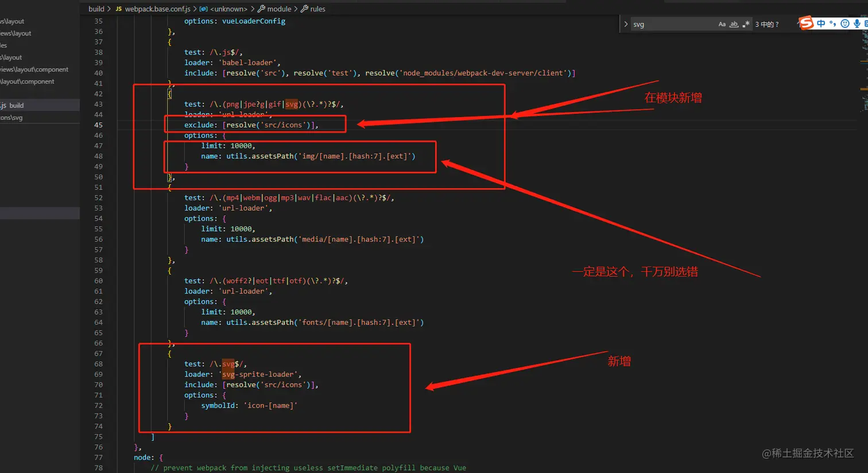Click the "3 中的 ?" match count text

[x=767, y=24]
